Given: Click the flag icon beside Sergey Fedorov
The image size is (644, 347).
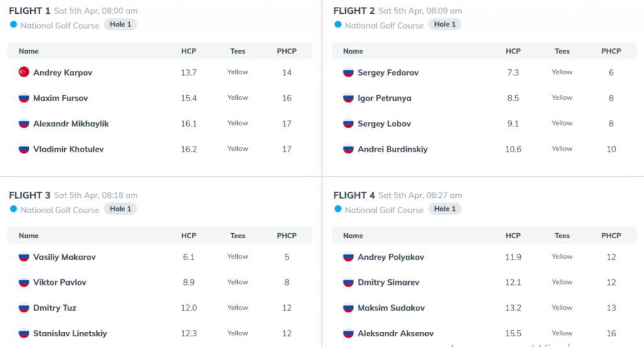Looking at the screenshot, I should (348, 72).
